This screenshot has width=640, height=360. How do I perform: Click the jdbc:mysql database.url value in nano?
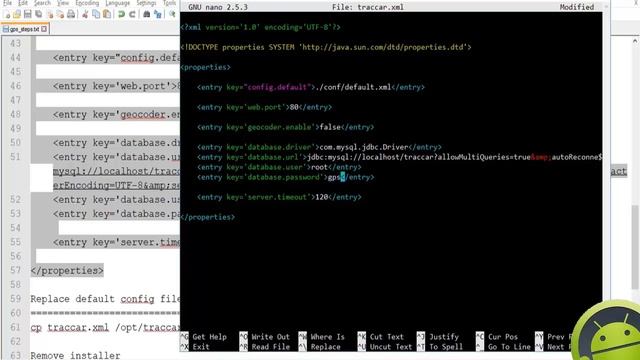pyautogui.click(x=454, y=157)
